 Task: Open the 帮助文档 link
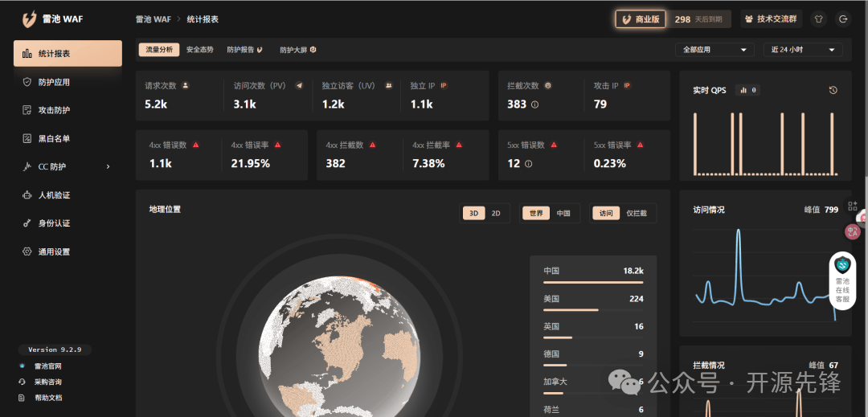48,397
